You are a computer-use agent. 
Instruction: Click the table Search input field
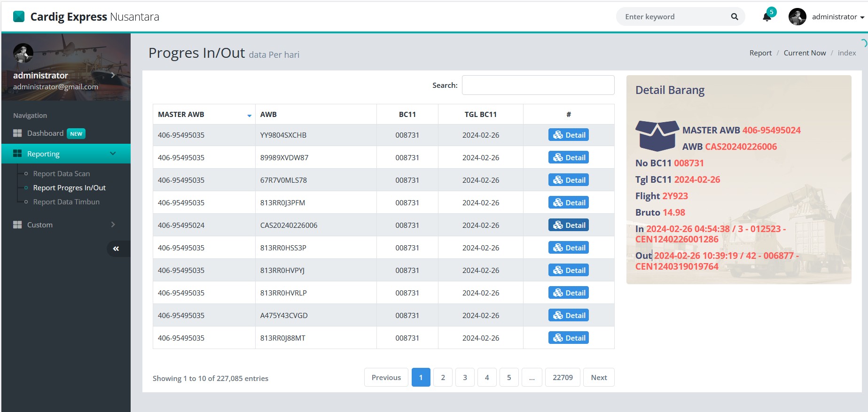click(538, 85)
